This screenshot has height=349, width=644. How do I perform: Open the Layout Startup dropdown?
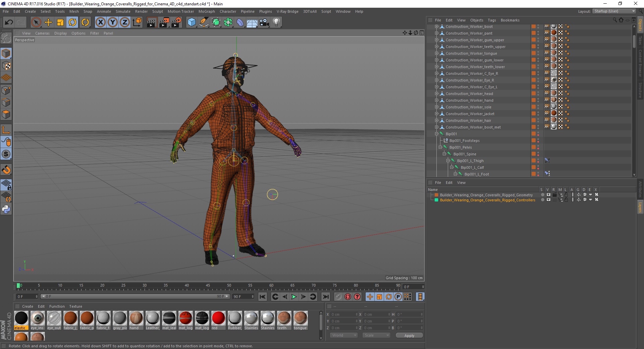(614, 11)
